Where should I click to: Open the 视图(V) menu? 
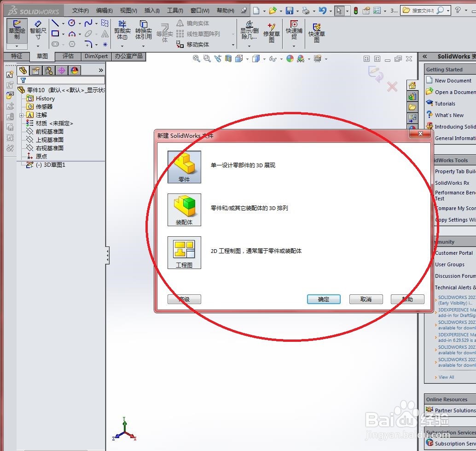[x=128, y=11]
